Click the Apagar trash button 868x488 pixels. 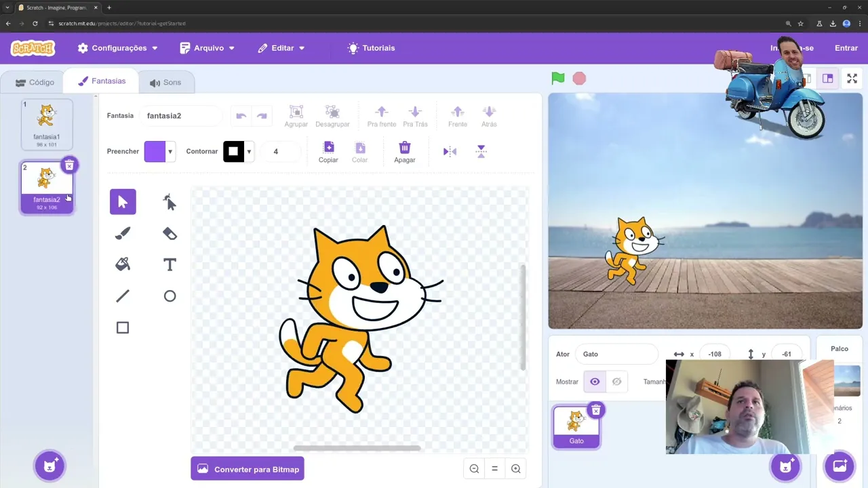click(x=405, y=152)
